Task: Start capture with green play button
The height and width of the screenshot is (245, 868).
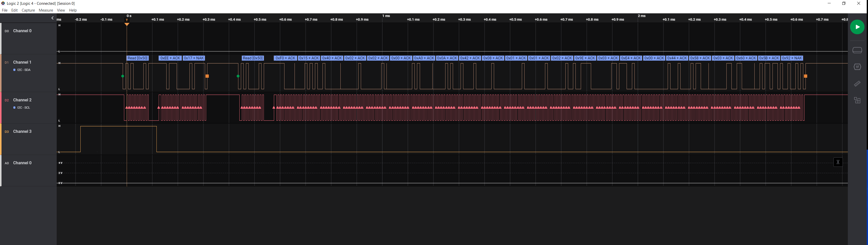Action: 857,27
